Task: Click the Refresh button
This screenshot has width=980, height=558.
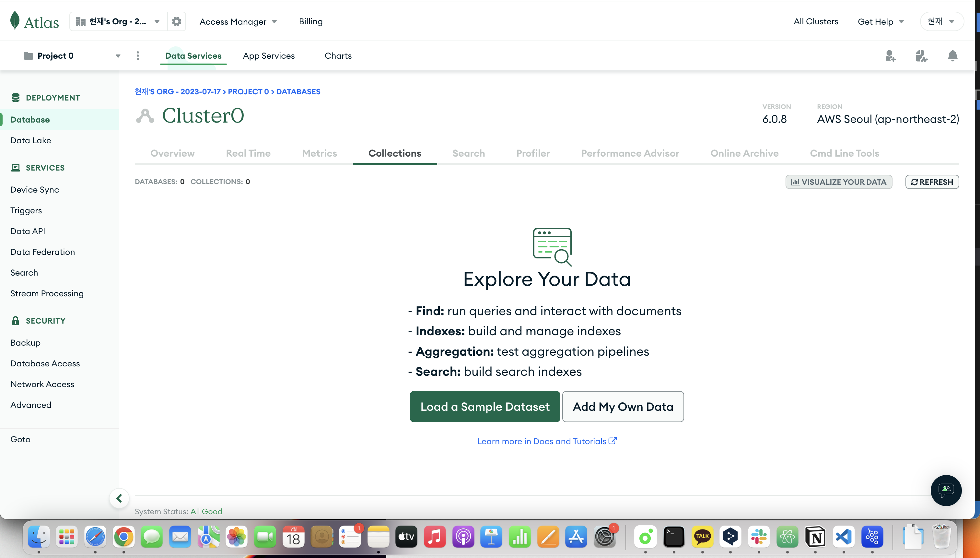Action: (x=932, y=182)
